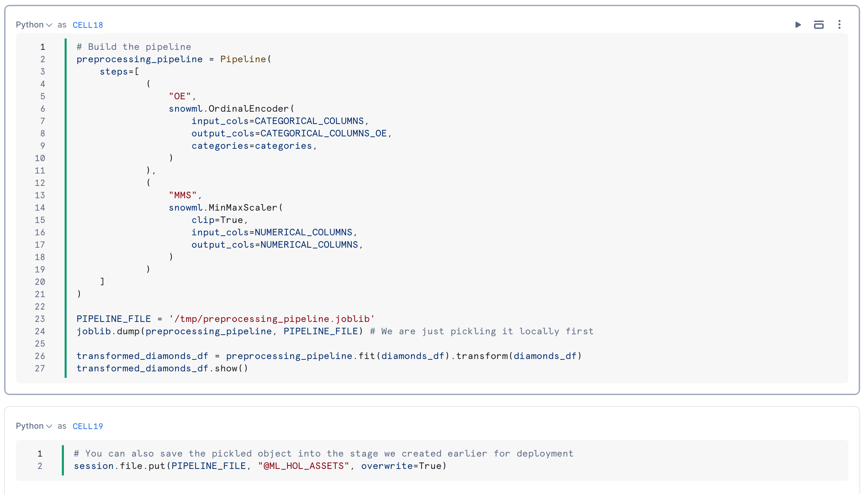This screenshot has width=868, height=494.
Task: Open the Python language dropdown for CELL19
Action: tap(34, 426)
